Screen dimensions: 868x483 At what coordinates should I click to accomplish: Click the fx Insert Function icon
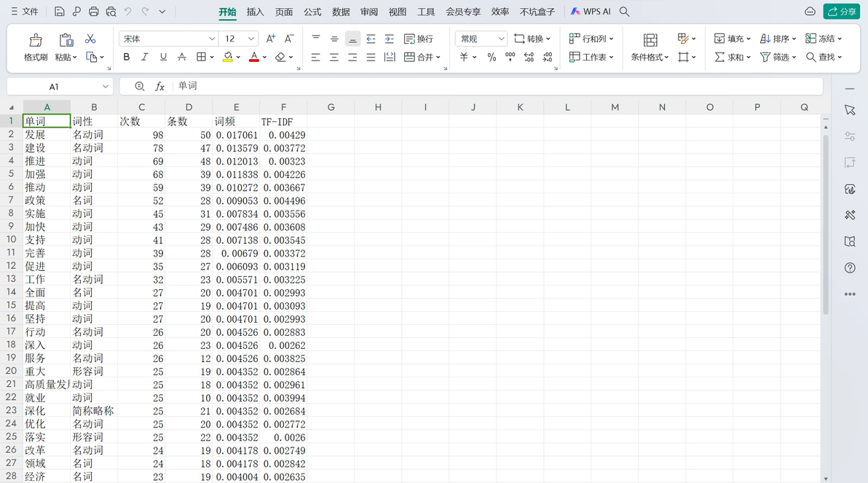click(159, 87)
